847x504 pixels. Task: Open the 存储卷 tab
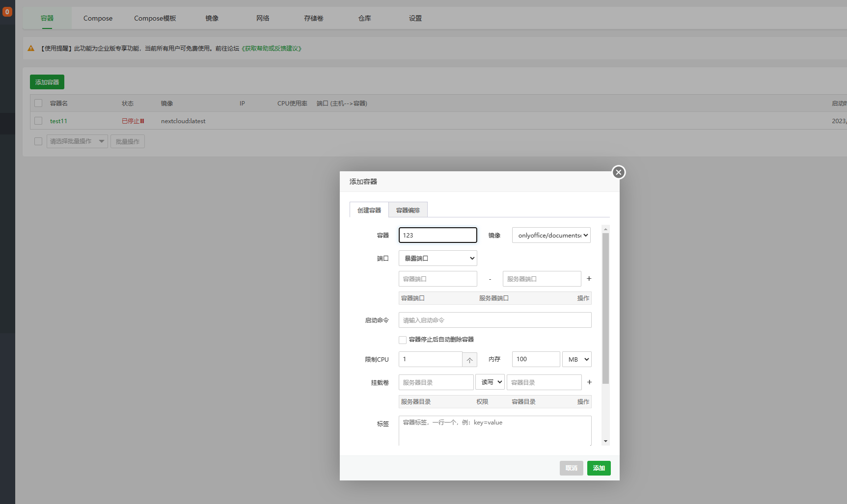point(314,18)
